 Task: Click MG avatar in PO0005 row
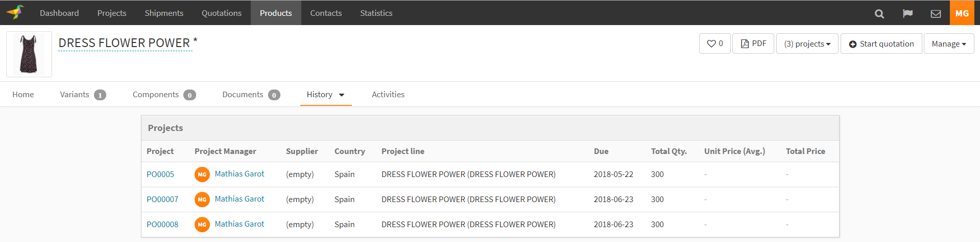[x=202, y=174]
